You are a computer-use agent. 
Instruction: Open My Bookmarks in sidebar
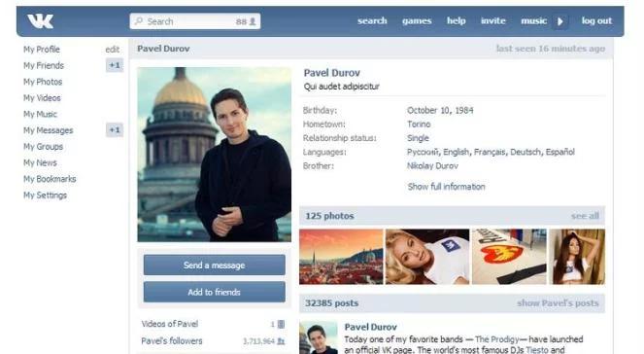(x=50, y=179)
